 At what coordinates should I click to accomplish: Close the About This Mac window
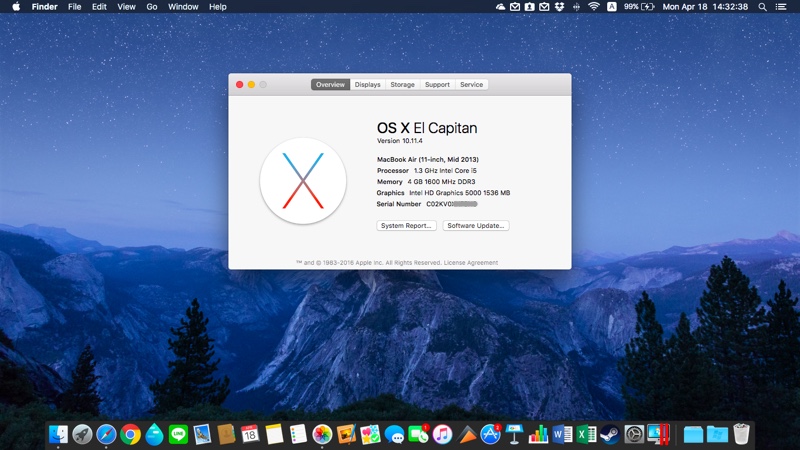click(239, 85)
